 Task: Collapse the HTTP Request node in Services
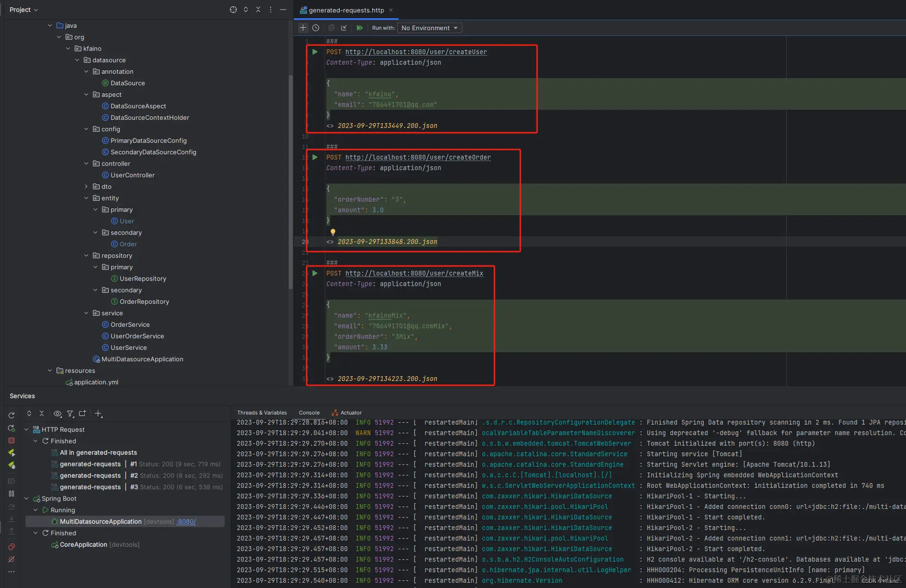[x=26, y=429]
